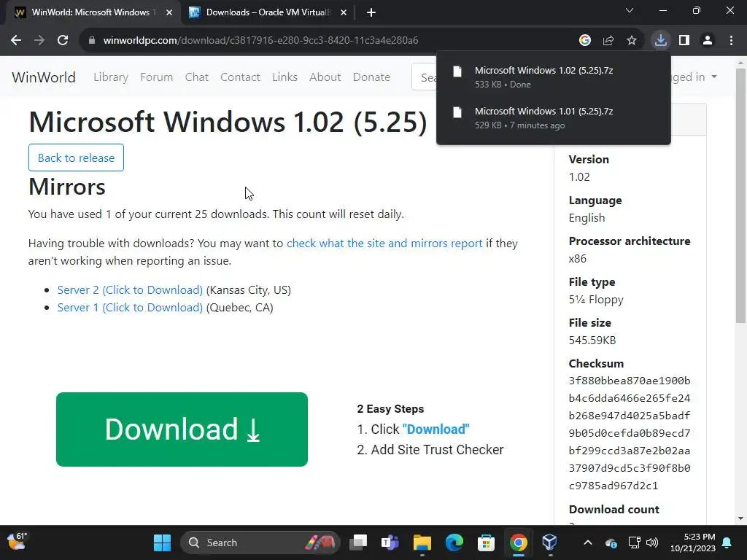The width and height of the screenshot is (747, 560).
Task: Go back using the browser back arrow
Action: [16, 41]
